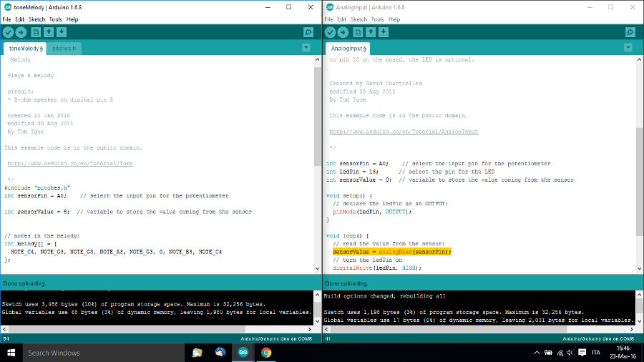Open Sketch menu in AnalogInput window
The width and height of the screenshot is (644, 362).
click(358, 19)
